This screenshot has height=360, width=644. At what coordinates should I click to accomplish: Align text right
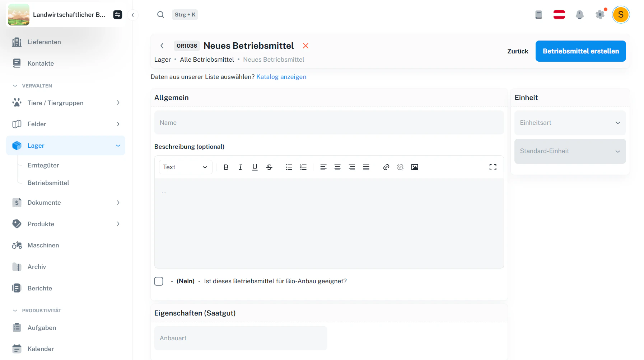point(352,167)
